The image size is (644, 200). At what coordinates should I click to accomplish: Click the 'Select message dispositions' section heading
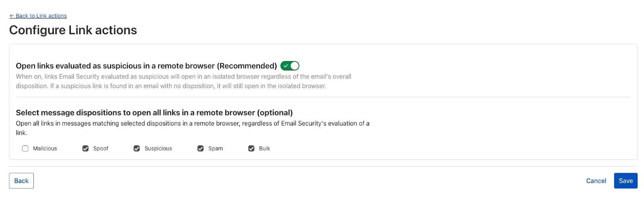pos(154,113)
